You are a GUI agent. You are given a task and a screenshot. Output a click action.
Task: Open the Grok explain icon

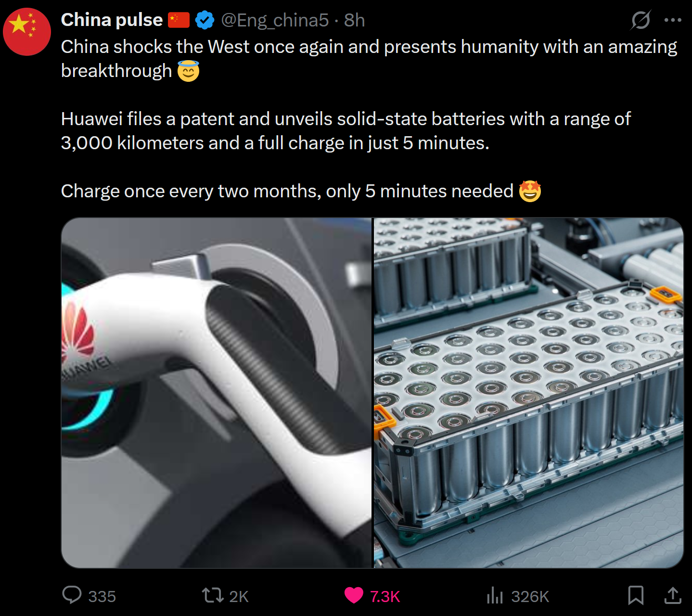tap(641, 20)
